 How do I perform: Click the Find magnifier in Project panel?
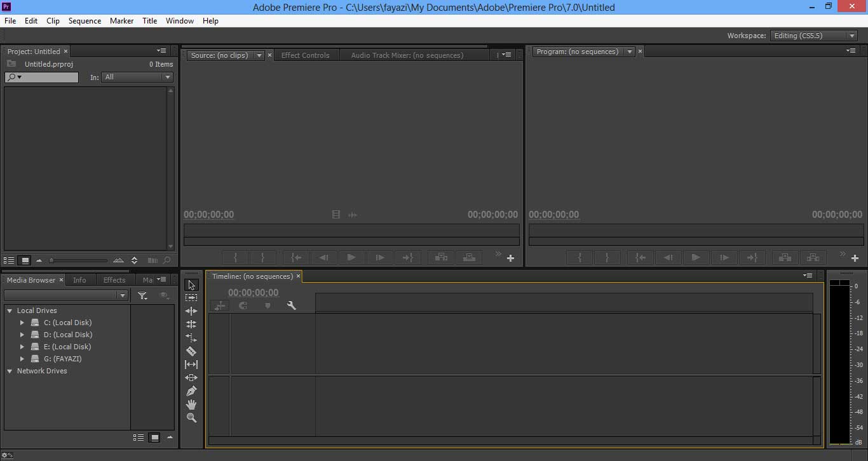(x=167, y=260)
